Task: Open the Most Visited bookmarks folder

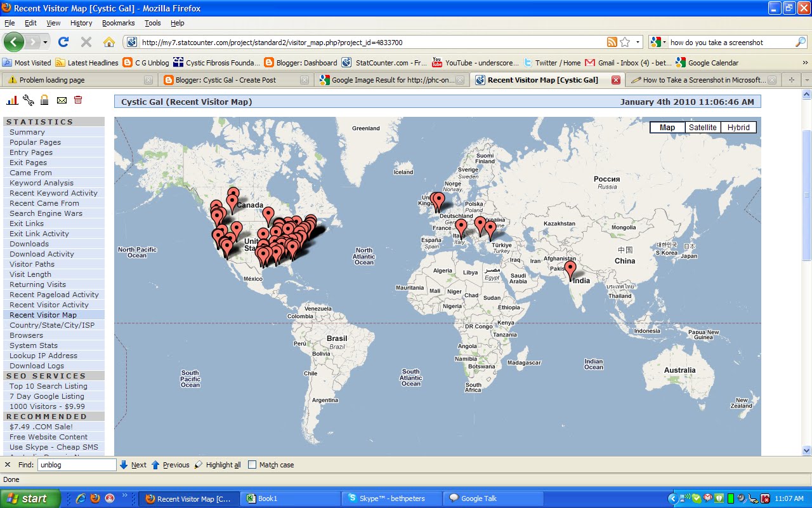Action: [27, 63]
